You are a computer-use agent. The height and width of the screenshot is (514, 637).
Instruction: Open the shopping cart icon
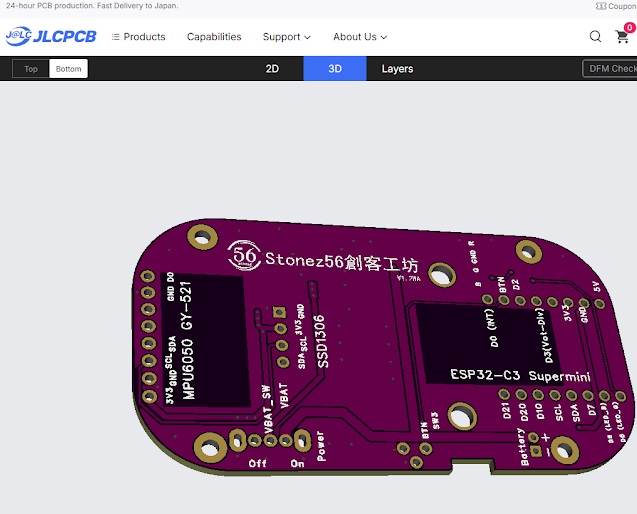tap(622, 37)
